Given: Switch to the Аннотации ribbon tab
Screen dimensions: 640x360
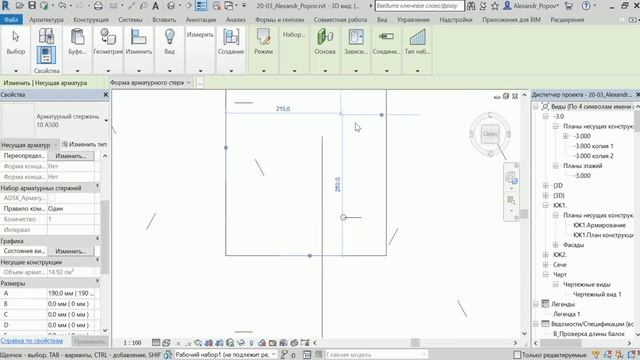Looking at the screenshot, I should 200,20.
